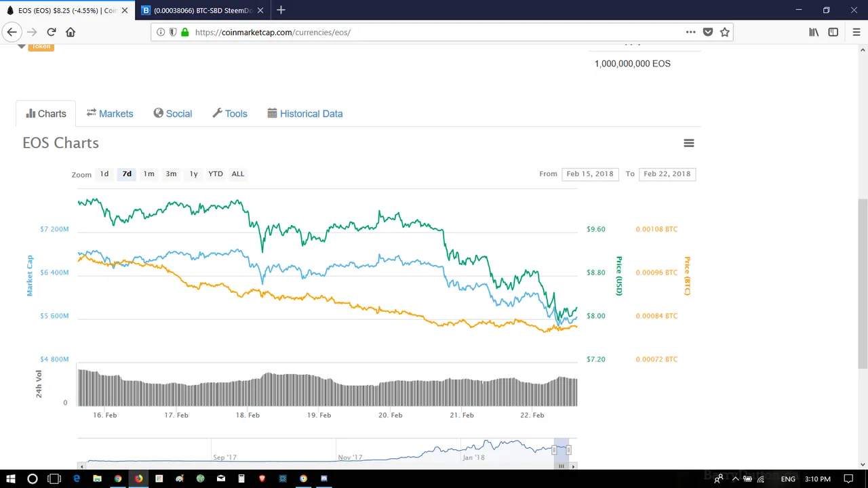Open the browser home page
Viewport: 868px width, 488px height.
[x=71, y=32]
